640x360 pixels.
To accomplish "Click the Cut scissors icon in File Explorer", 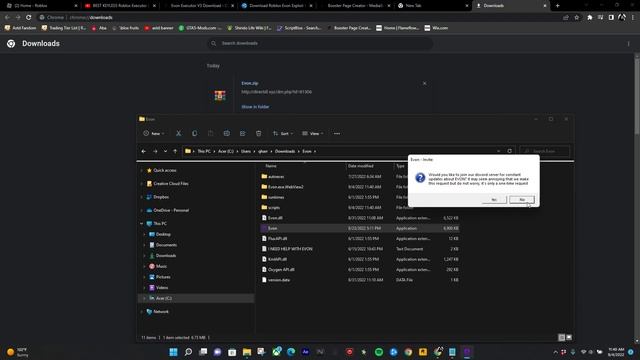I will point(178,133).
